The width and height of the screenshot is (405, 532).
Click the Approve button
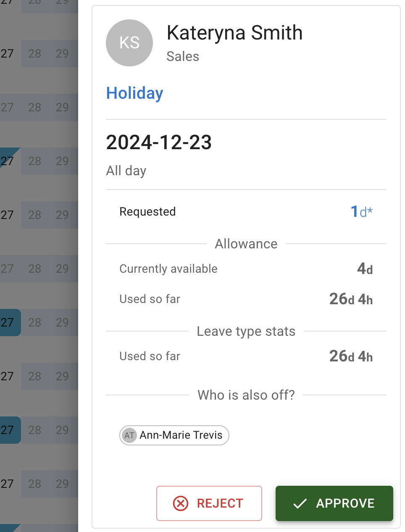tap(334, 503)
